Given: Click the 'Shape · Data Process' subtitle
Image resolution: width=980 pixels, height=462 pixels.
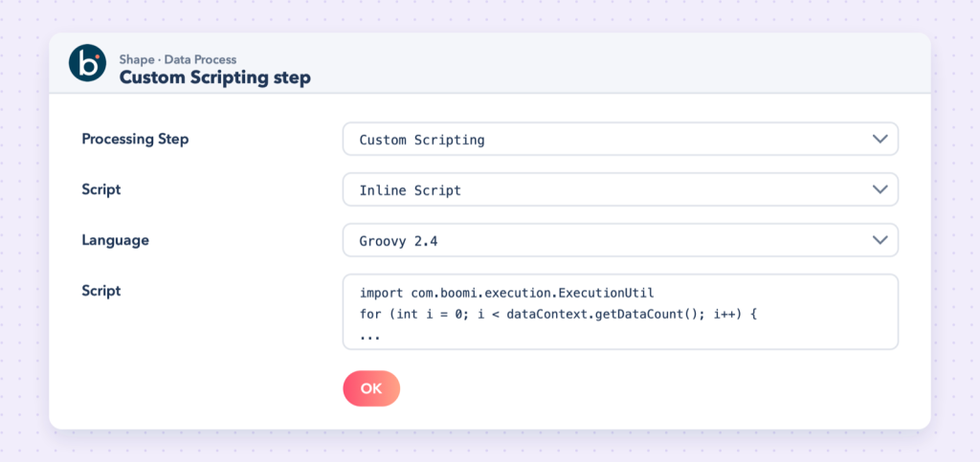Looking at the screenshot, I should (x=178, y=60).
